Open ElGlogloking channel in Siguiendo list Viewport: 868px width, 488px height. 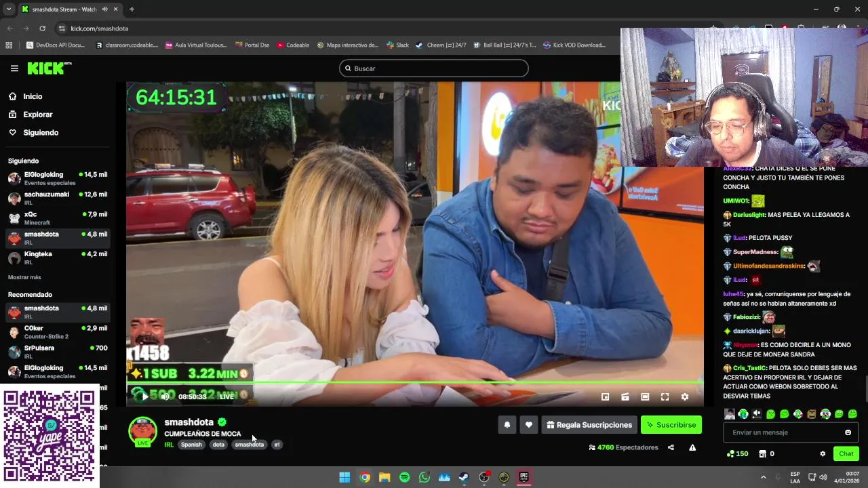coord(58,178)
